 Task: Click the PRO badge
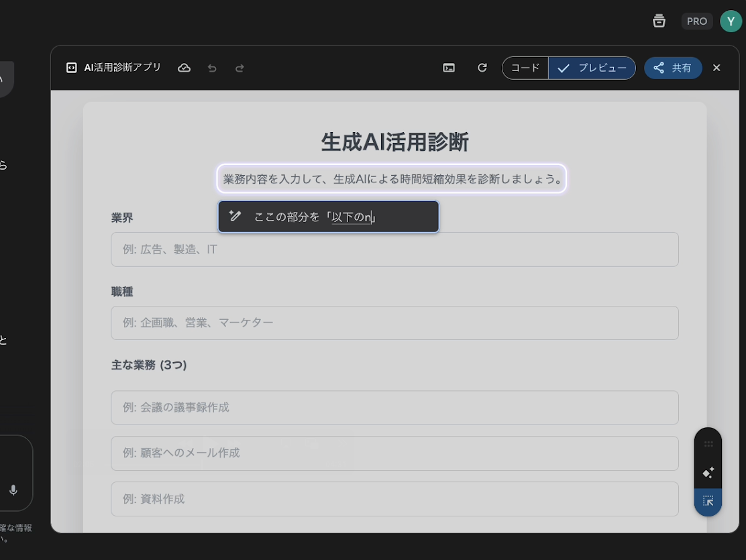696,21
